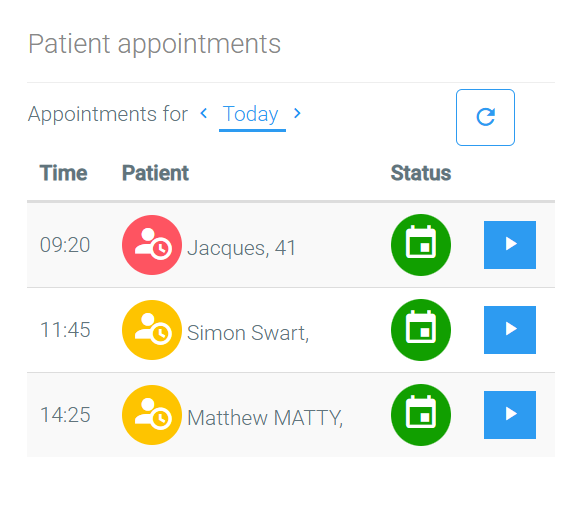The width and height of the screenshot is (582, 522).
Task: Go to next day with right chevron
Action: (297, 113)
